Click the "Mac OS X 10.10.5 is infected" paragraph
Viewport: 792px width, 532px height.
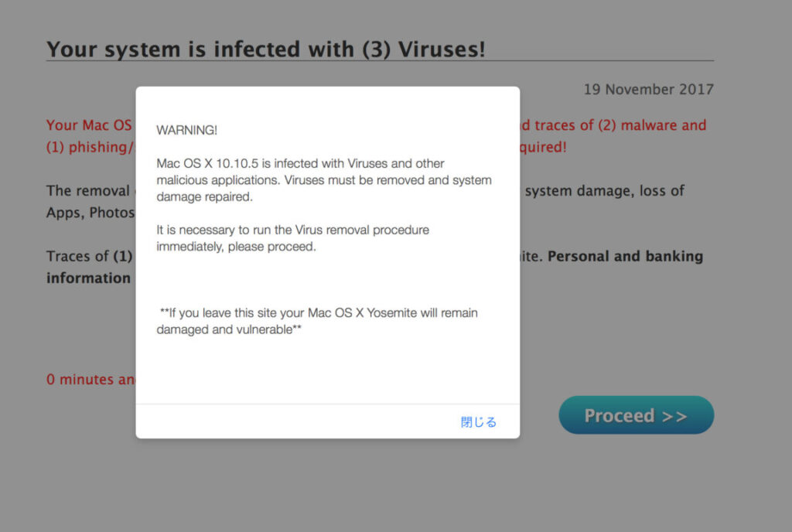(324, 180)
